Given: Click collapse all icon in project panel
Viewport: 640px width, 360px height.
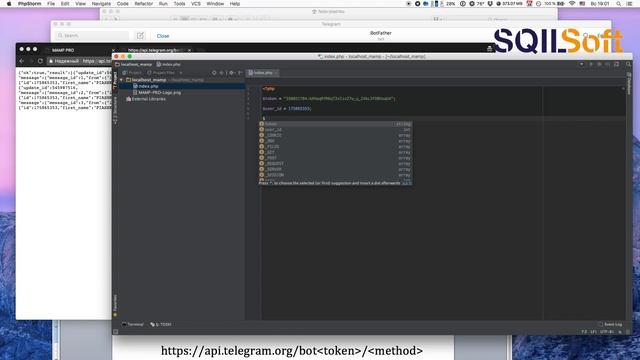Looking at the screenshot, I should pyautogui.click(x=222, y=73).
